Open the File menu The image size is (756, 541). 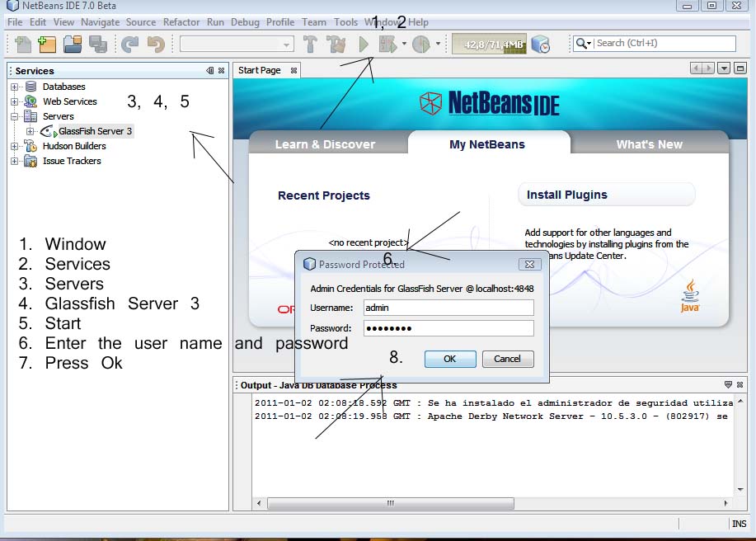click(x=15, y=22)
